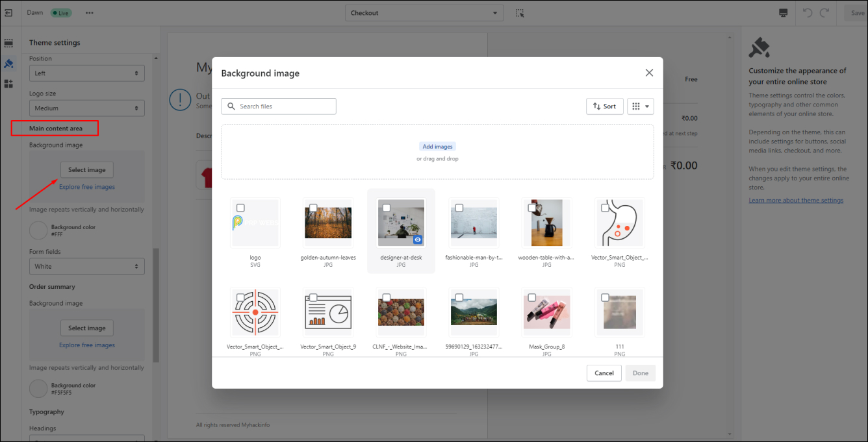Click the Done button

pyautogui.click(x=641, y=373)
